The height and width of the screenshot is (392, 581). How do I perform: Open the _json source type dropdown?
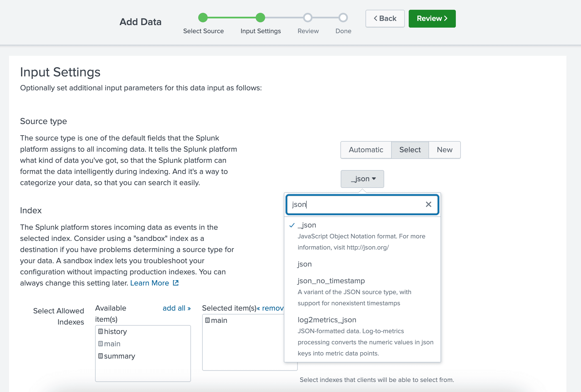coord(362,179)
